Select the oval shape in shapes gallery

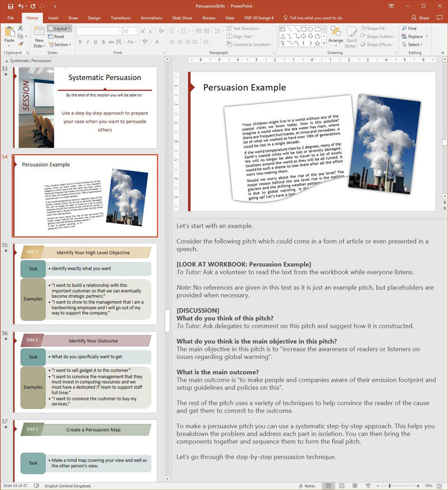pos(311,29)
